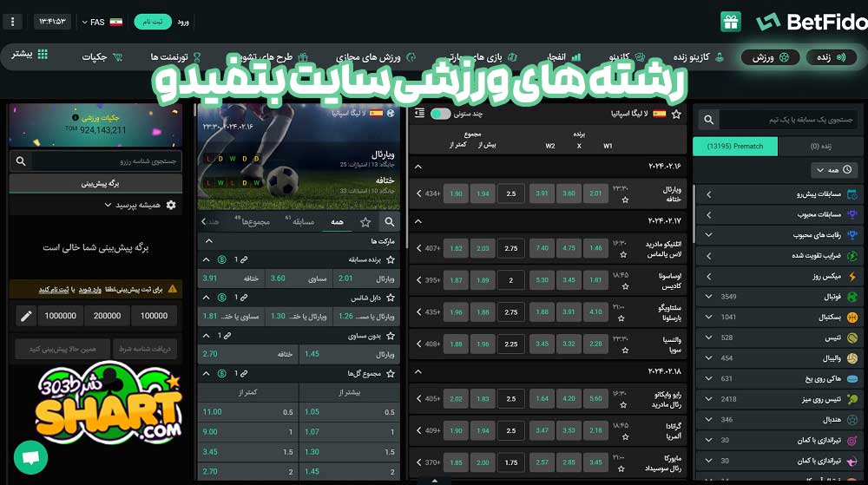
Task: Open the gift box promotions icon
Action: click(x=731, y=22)
